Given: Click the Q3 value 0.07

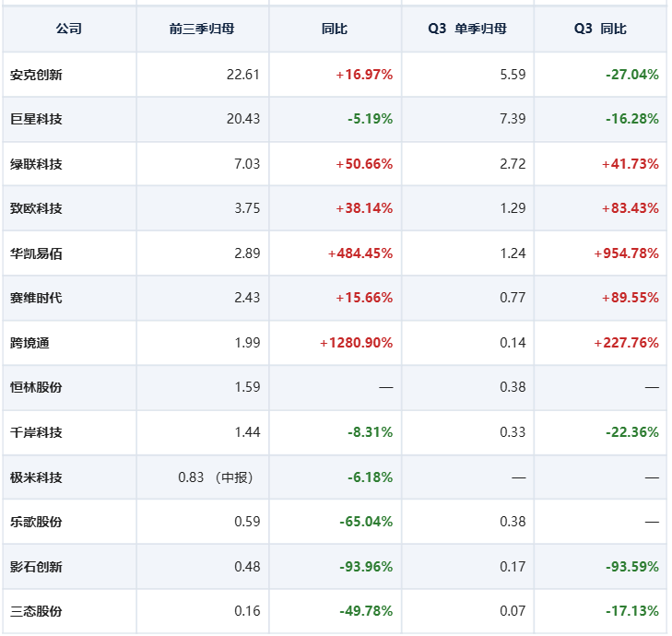Looking at the screenshot, I should [x=513, y=611].
